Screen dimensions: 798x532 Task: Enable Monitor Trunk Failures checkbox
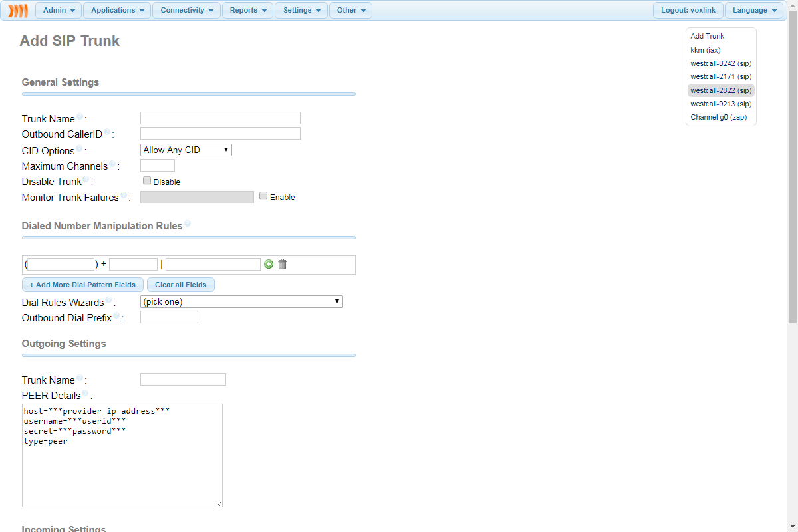pyautogui.click(x=263, y=196)
